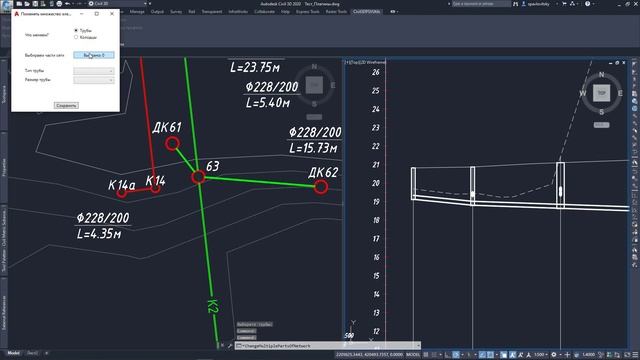Open the WCS dropdown under right ViewCube

pos(601,125)
